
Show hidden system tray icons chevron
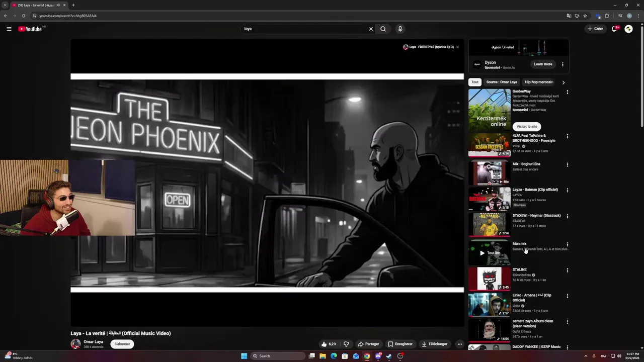586,356
